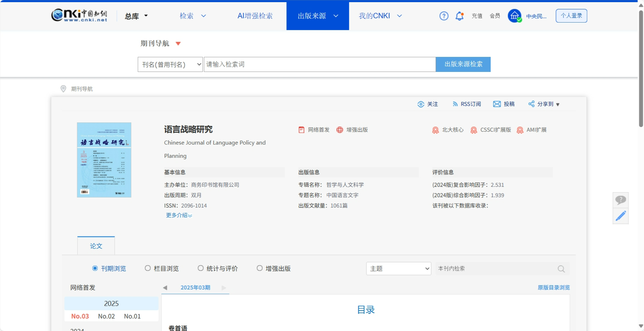Image resolution: width=644 pixels, height=331 pixels.
Task: Expand the 检索 menu chevron
Action: point(203,16)
